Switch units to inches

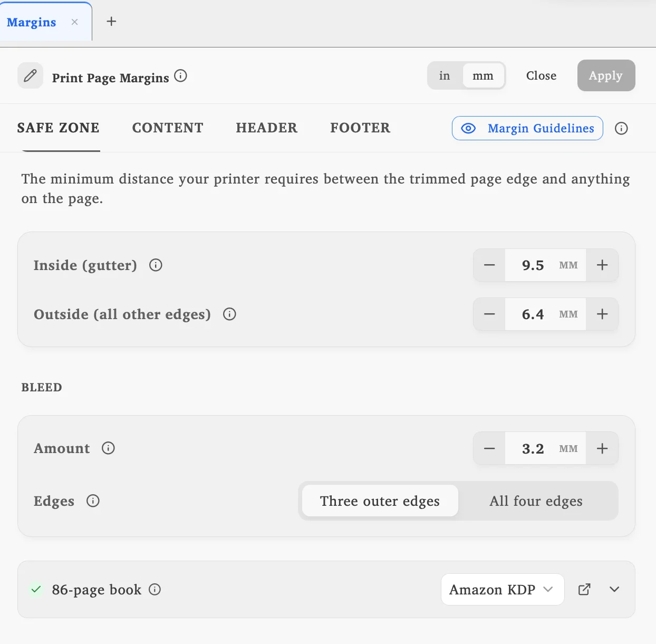[x=445, y=75]
